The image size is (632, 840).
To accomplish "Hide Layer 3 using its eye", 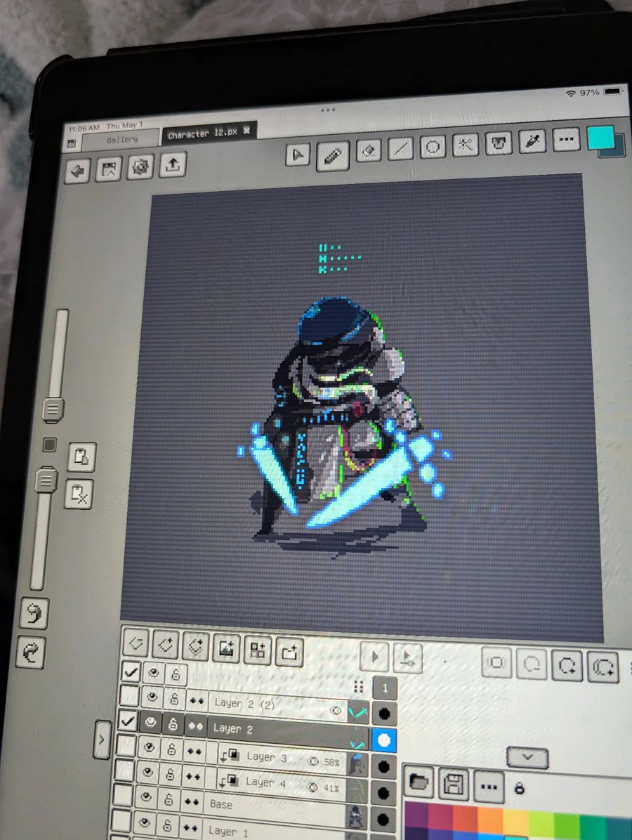I will (149, 747).
